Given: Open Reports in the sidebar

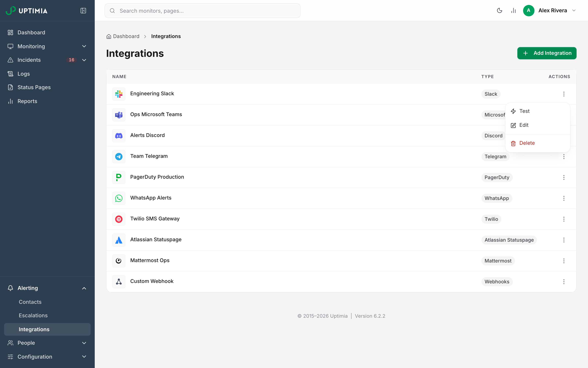Looking at the screenshot, I should pos(47,101).
